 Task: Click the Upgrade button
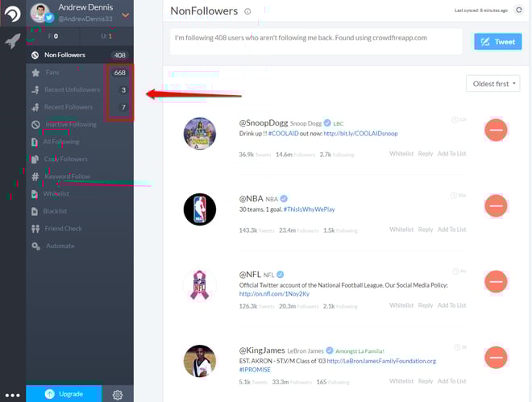pyautogui.click(x=64, y=393)
